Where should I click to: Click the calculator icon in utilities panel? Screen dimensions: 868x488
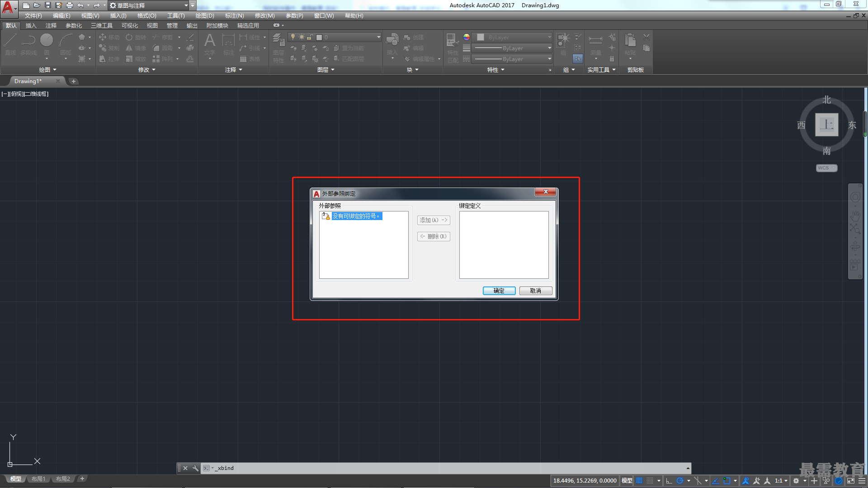point(612,59)
